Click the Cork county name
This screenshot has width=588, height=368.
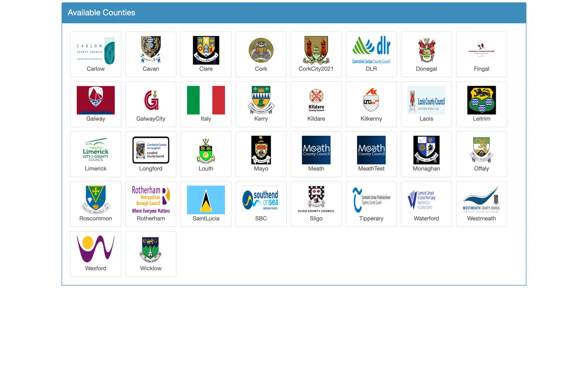pyautogui.click(x=261, y=69)
